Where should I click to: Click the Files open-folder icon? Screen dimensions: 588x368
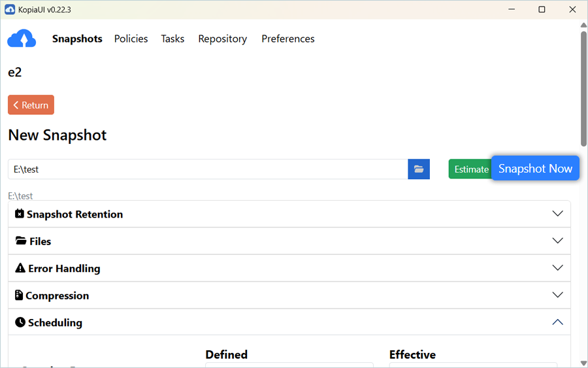pos(21,241)
